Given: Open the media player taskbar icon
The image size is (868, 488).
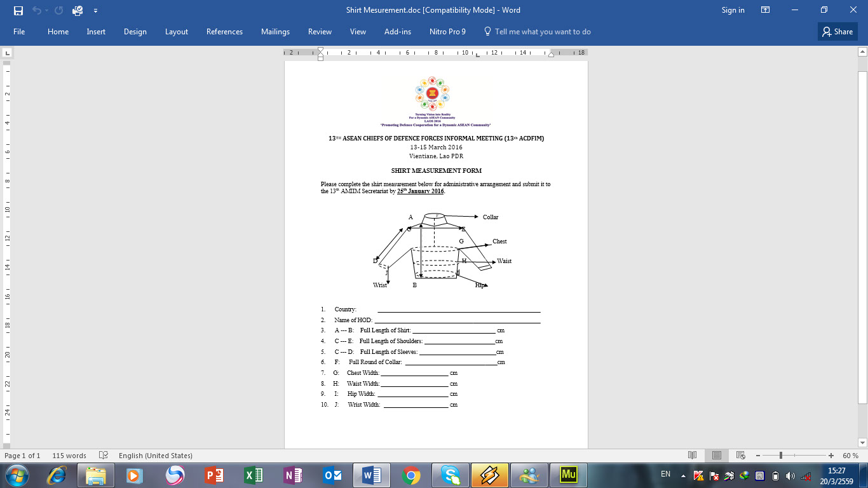Looking at the screenshot, I should coord(134,475).
